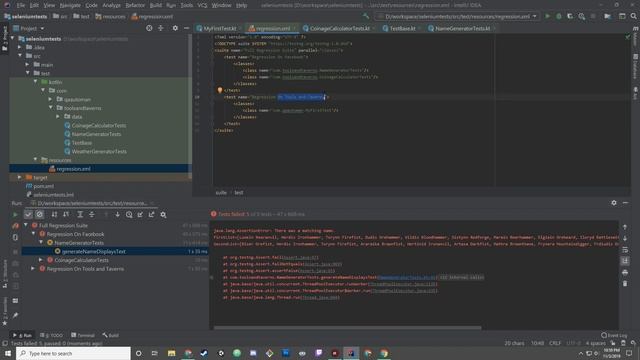Viewport: 640px width, 360px height.
Task: Expand the CoinageCalculatorTests result node
Action: click(x=41, y=260)
